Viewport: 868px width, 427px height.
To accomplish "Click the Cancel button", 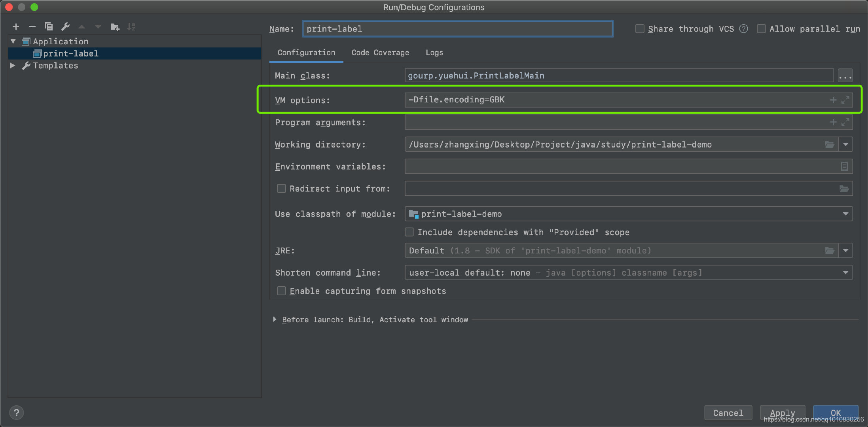I will (728, 413).
